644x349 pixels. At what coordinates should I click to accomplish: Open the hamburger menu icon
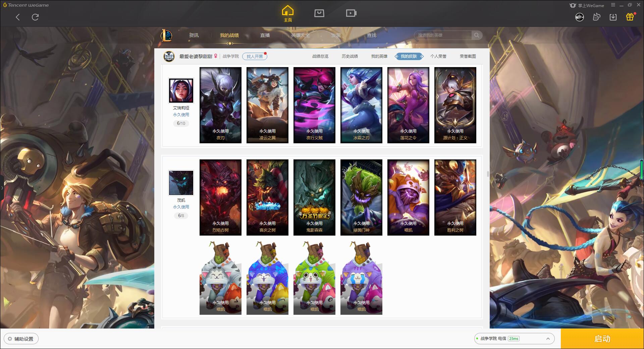click(x=613, y=5)
